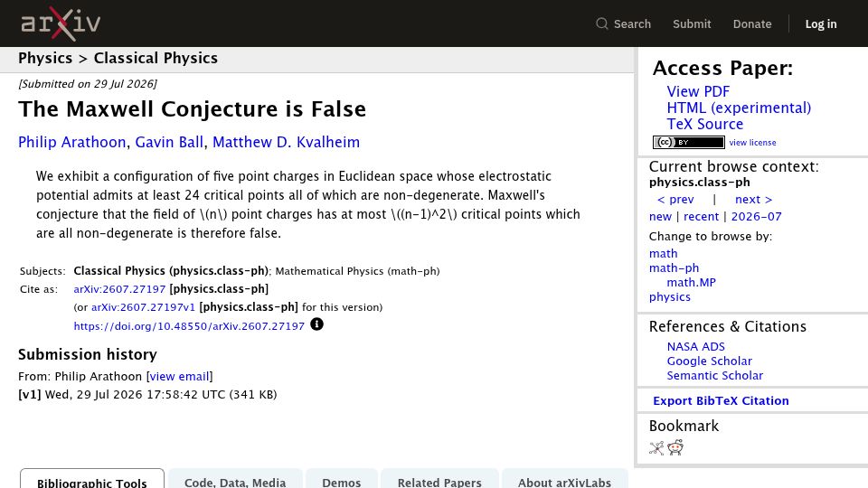Click the "Submission history" heading

88,354
